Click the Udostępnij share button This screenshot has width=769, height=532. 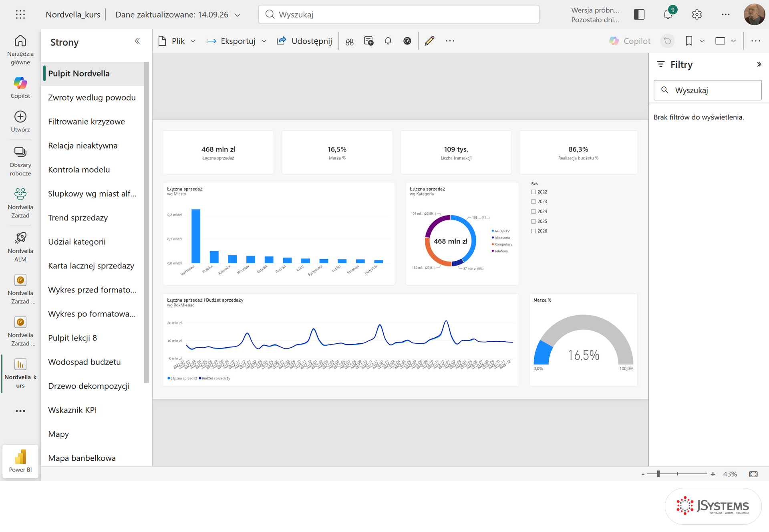(304, 41)
